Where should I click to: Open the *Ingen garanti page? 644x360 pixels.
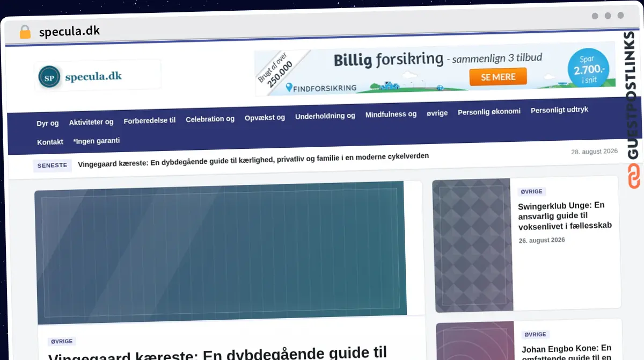point(97,141)
